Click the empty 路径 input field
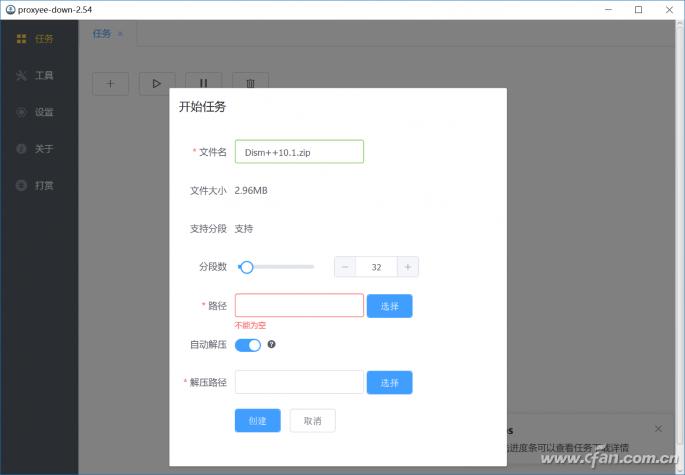The height and width of the screenshot is (475, 685). coord(299,305)
